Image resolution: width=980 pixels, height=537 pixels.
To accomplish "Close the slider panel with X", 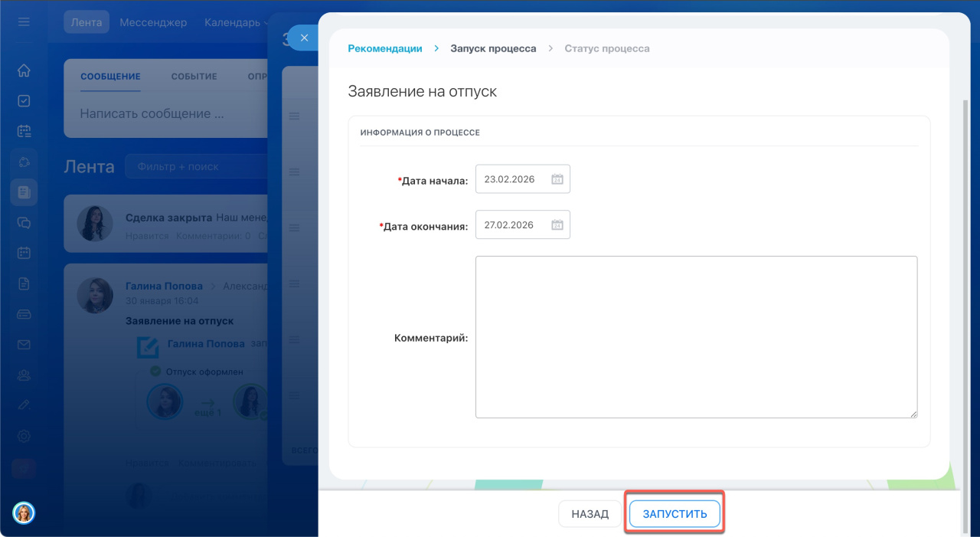I will tap(304, 38).
